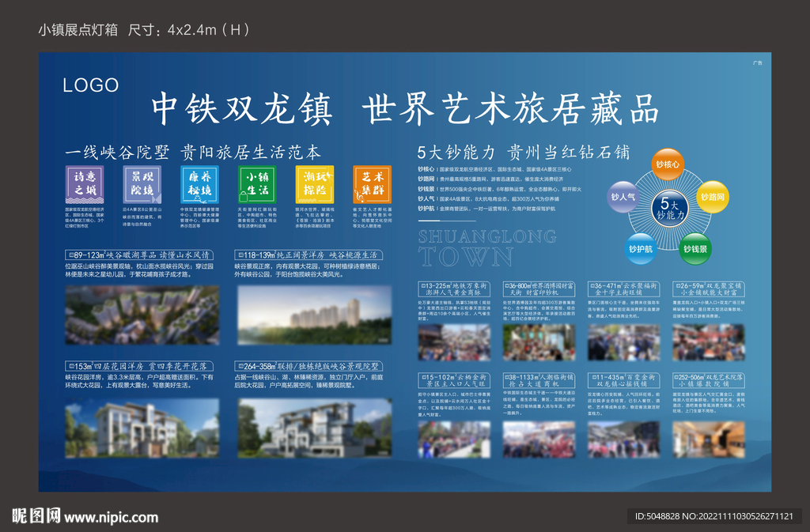Open the garden house rendering under 153㎡
The height and width of the screenshot is (532, 810).
coord(142,428)
